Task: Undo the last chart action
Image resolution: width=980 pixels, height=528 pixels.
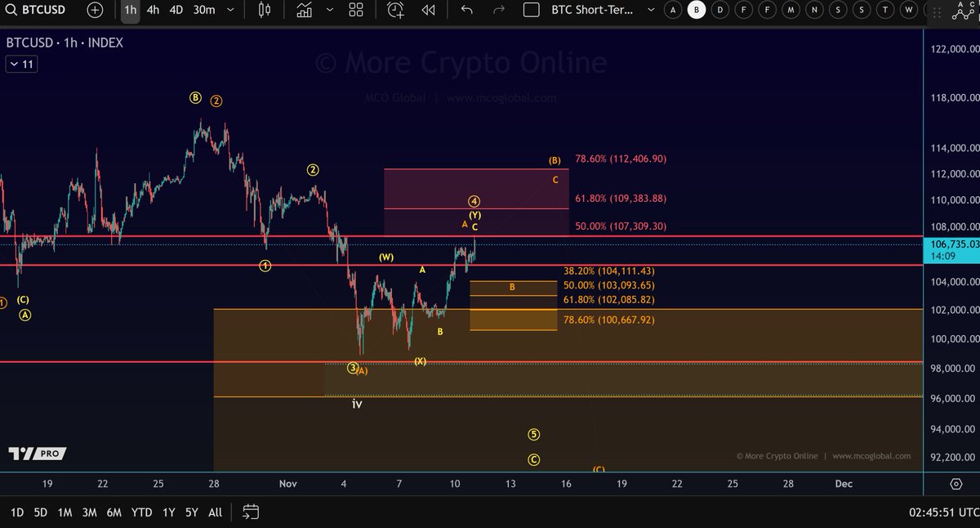Action: click(466, 10)
